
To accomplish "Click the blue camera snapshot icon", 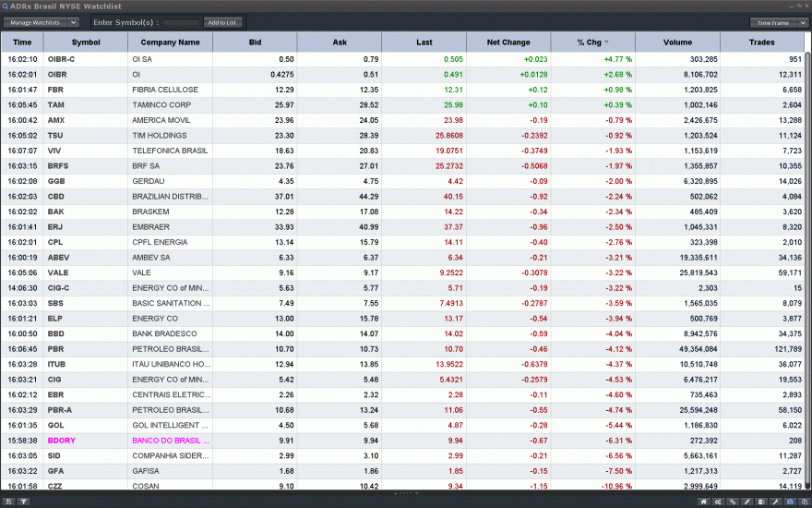I will (790, 502).
